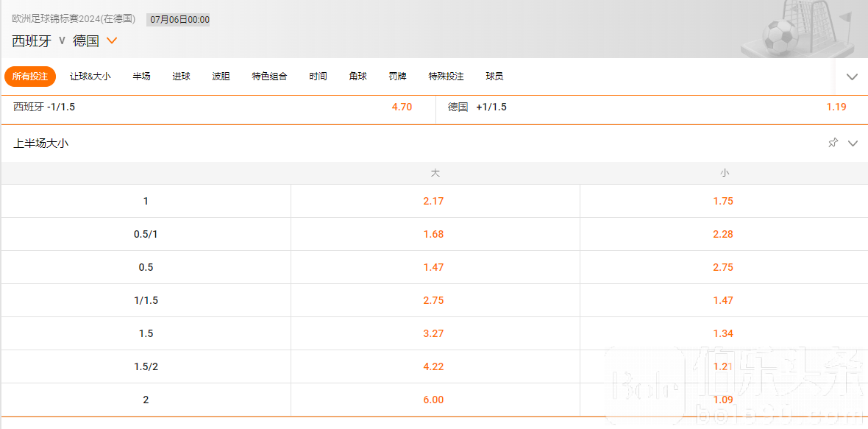Pin the 上半场大小 market section
This screenshot has width=868, height=429.
833,143
